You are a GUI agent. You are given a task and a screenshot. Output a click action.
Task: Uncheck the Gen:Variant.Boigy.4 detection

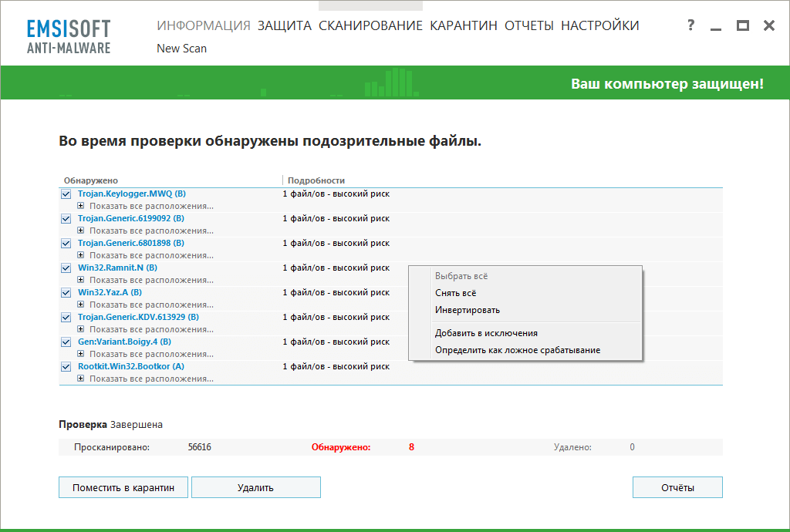pyautogui.click(x=66, y=342)
